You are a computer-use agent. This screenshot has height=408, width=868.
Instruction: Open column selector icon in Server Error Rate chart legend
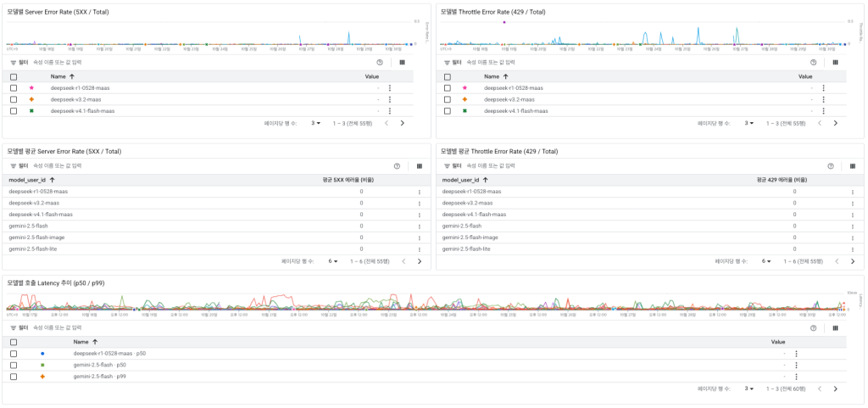(x=402, y=63)
